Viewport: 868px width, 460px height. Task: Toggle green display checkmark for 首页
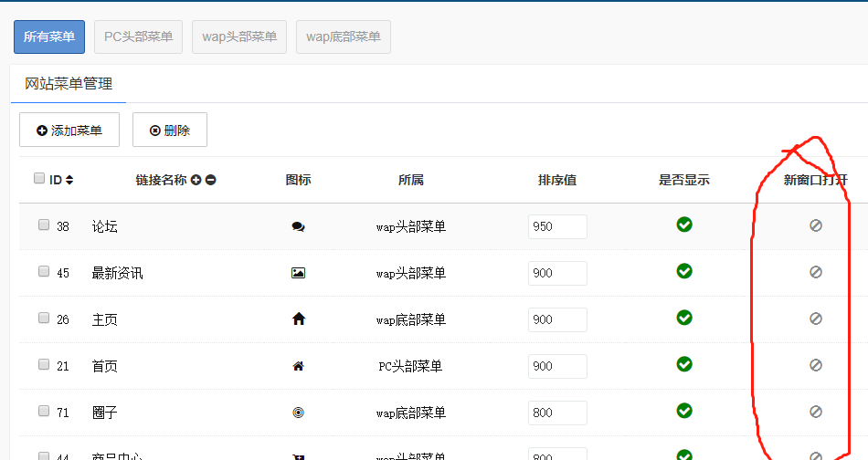point(684,364)
